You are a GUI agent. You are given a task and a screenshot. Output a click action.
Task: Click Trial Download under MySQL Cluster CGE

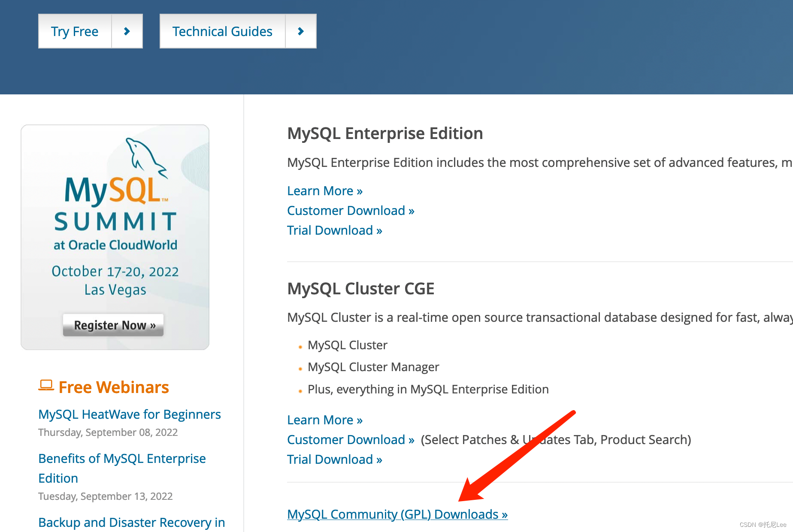pos(335,459)
